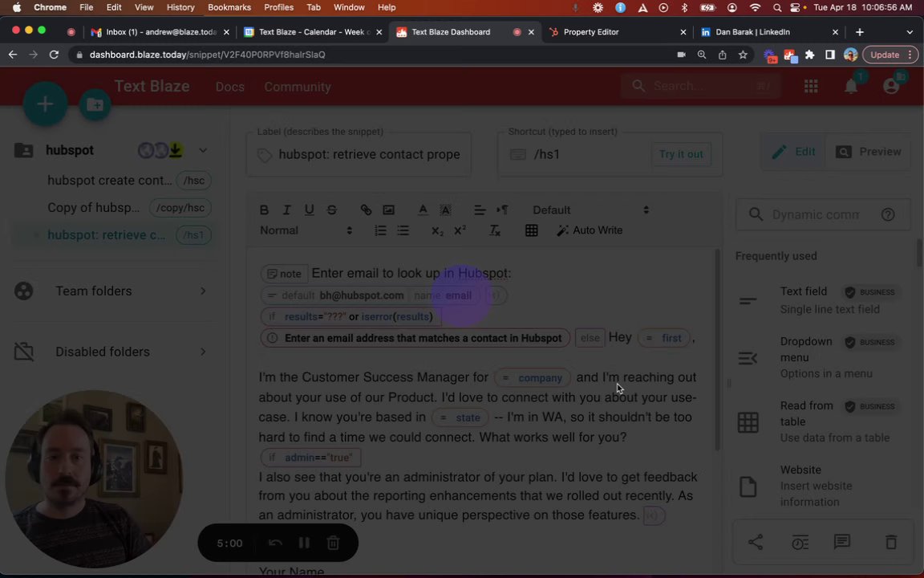Toggle text direction icon
Image resolution: width=924 pixels, height=578 pixels.
click(x=502, y=210)
